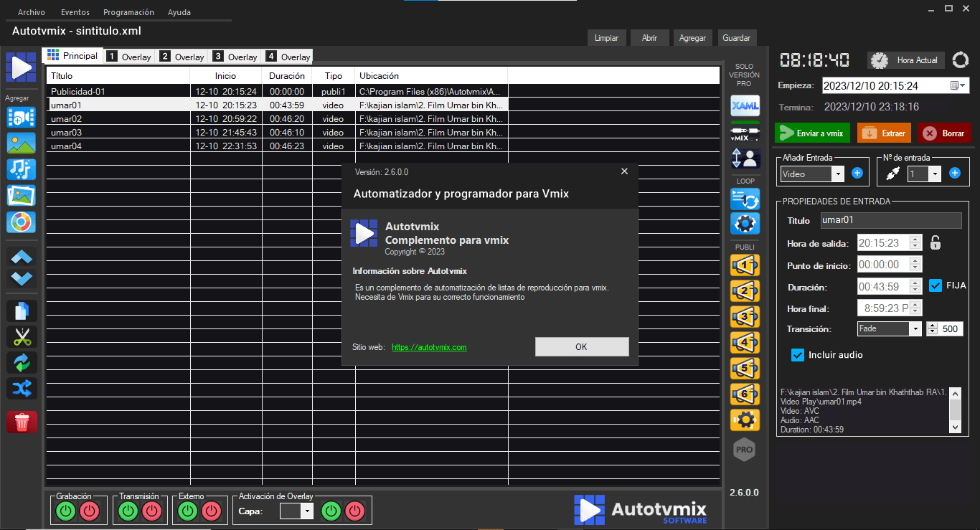Switch to the Overlay 1 tab
Image resolution: width=980 pixels, height=530 pixels.
coord(130,57)
